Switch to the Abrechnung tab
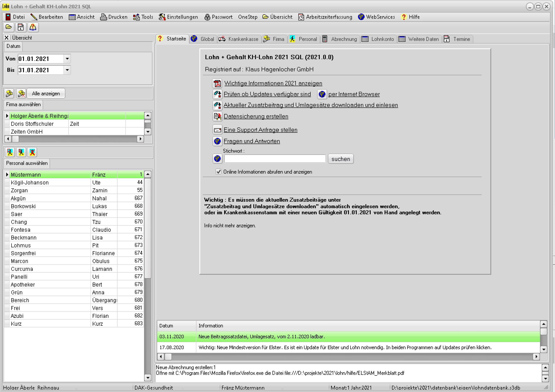 tap(341, 39)
